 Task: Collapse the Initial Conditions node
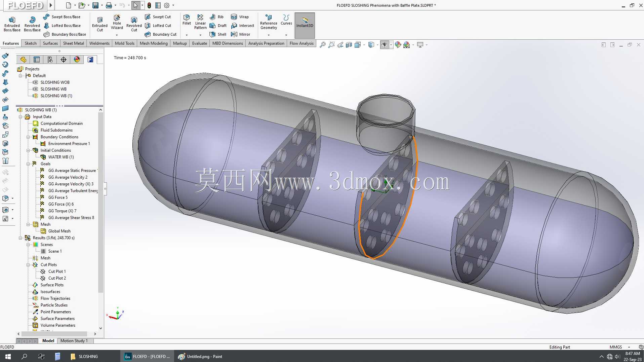click(28, 150)
